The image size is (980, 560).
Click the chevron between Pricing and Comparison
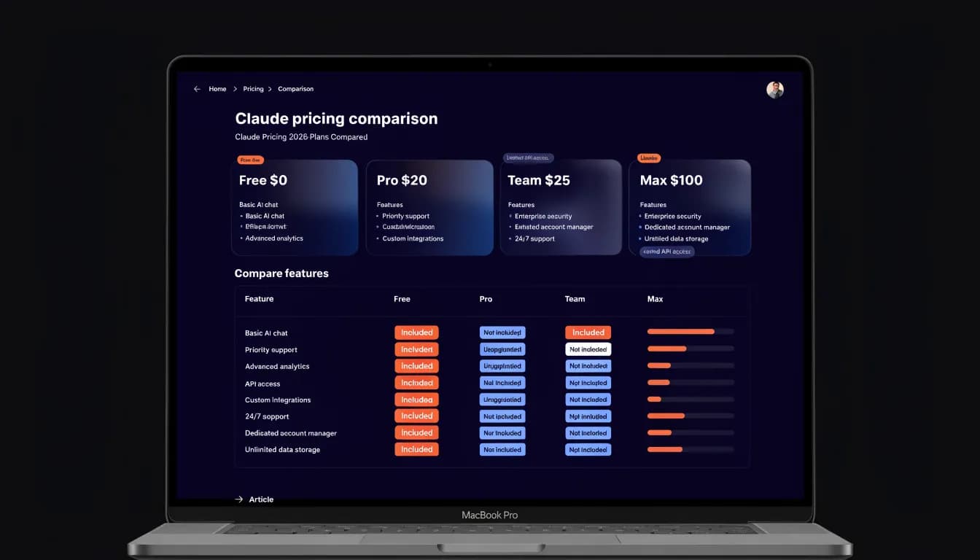pyautogui.click(x=270, y=89)
